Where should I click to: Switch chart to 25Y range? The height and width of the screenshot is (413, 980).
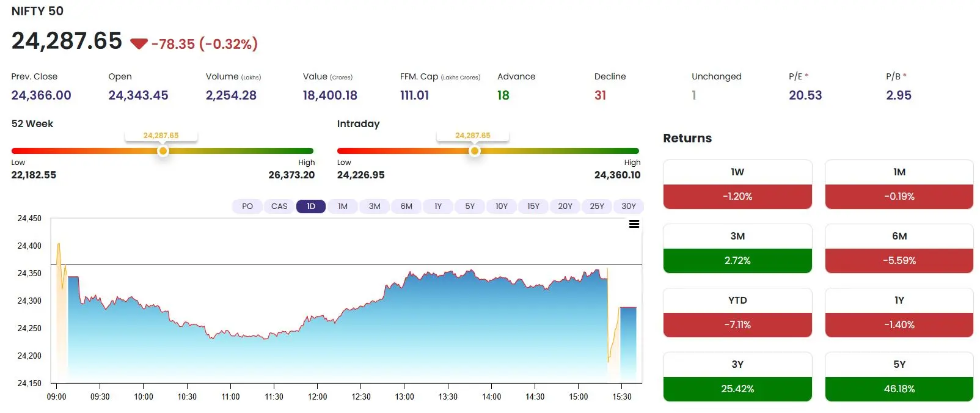pyautogui.click(x=597, y=206)
